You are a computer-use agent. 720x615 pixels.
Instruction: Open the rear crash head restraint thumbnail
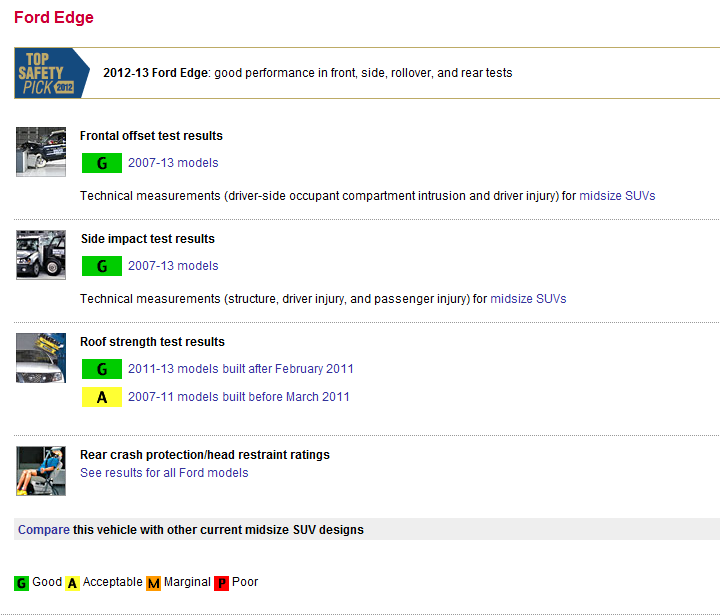(41, 471)
